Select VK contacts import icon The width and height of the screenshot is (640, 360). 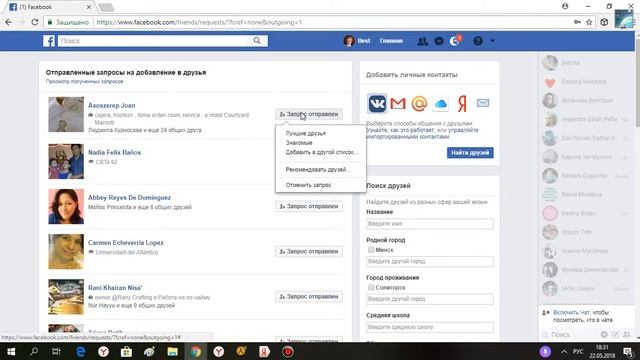point(377,103)
